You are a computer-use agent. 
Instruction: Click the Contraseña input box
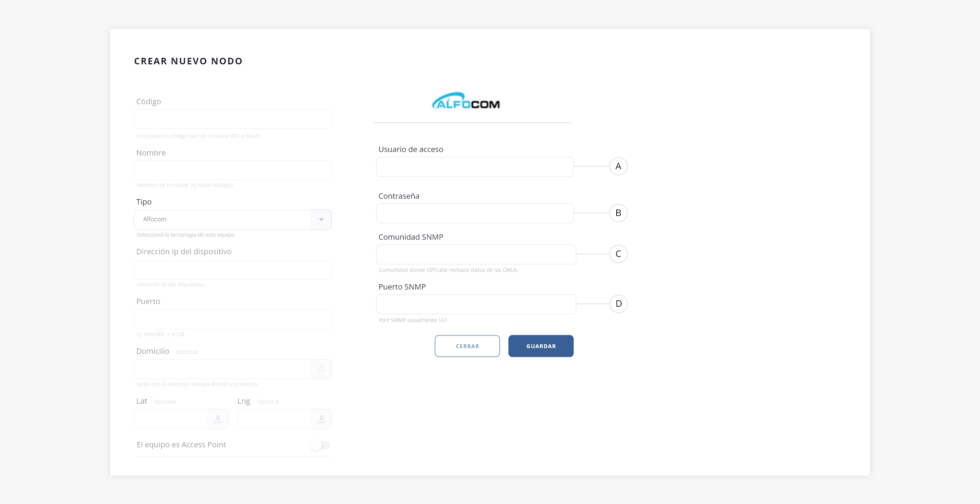pyautogui.click(x=474, y=213)
